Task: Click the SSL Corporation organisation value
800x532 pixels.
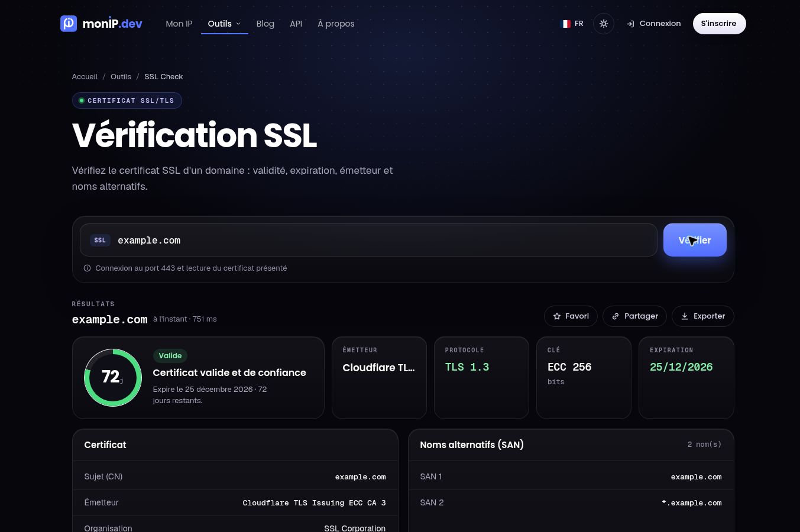Action: [x=355, y=528]
